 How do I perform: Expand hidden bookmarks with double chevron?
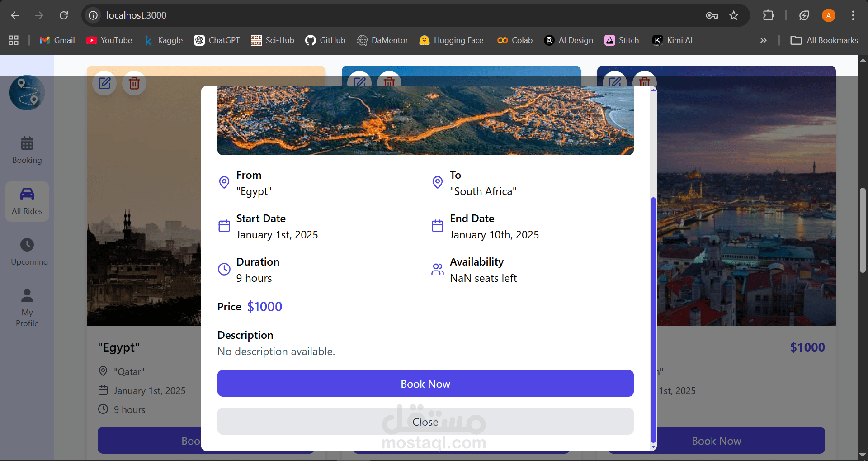(x=764, y=40)
